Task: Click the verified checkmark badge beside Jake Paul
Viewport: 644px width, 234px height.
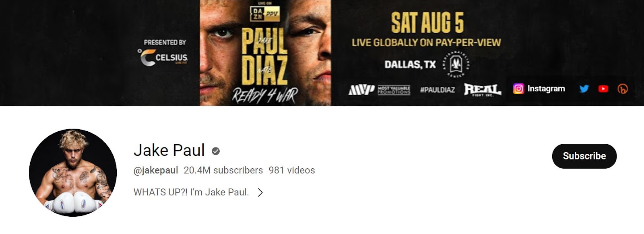Action: pyautogui.click(x=216, y=151)
